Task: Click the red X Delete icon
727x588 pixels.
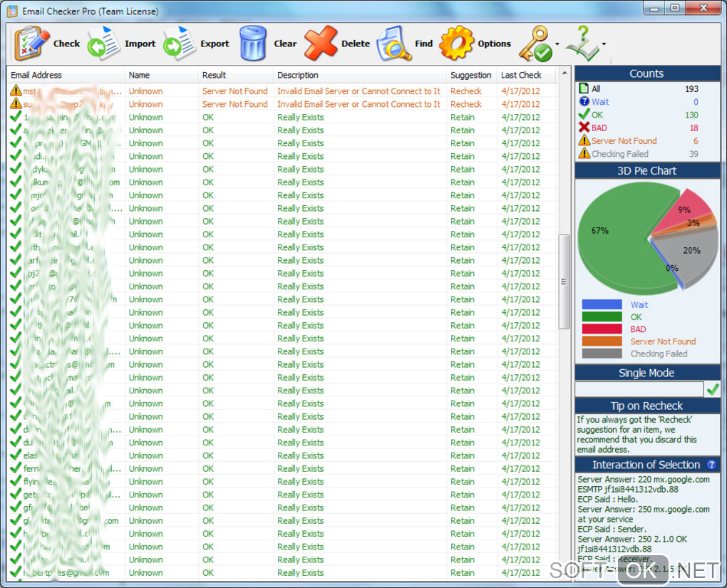Action: (321, 43)
